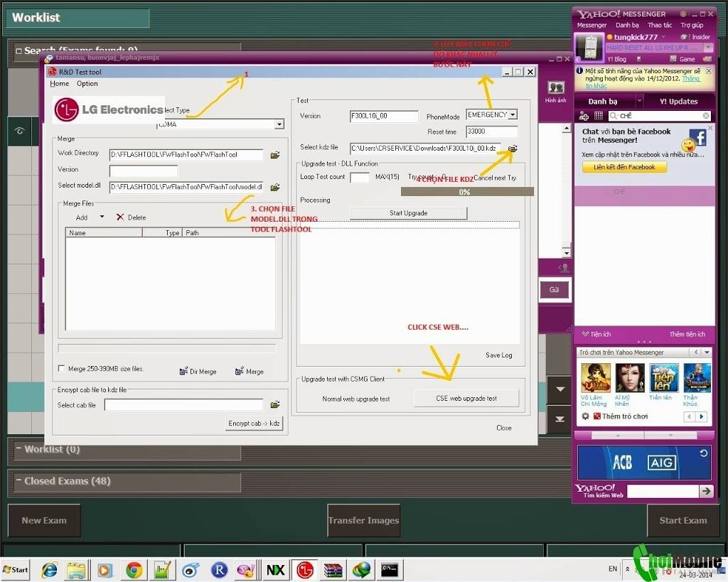Open the Yahoo status message dropdown
728x582 pixels.
pos(708,48)
